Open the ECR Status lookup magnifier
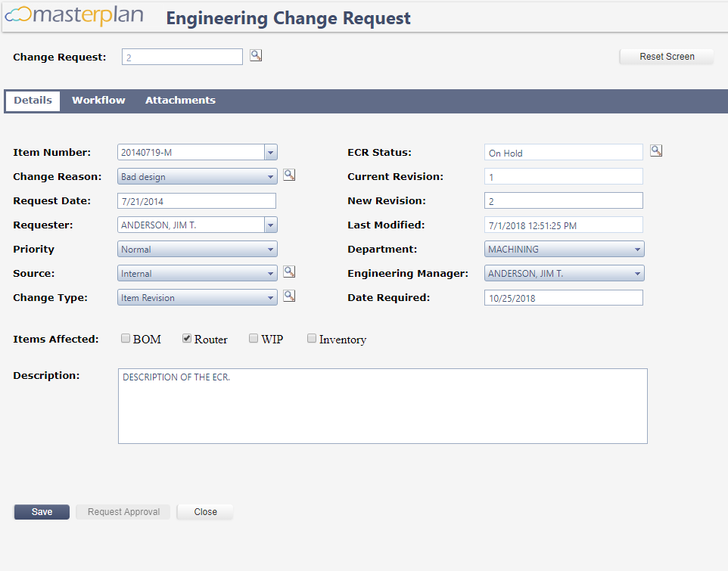Image resolution: width=728 pixels, height=571 pixels. click(x=656, y=151)
